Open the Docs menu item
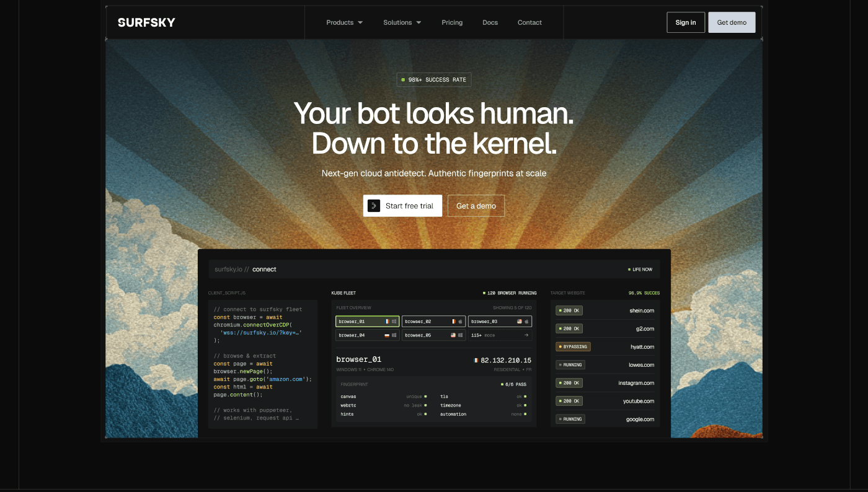Viewport: 868px width, 492px height. (x=490, y=22)
